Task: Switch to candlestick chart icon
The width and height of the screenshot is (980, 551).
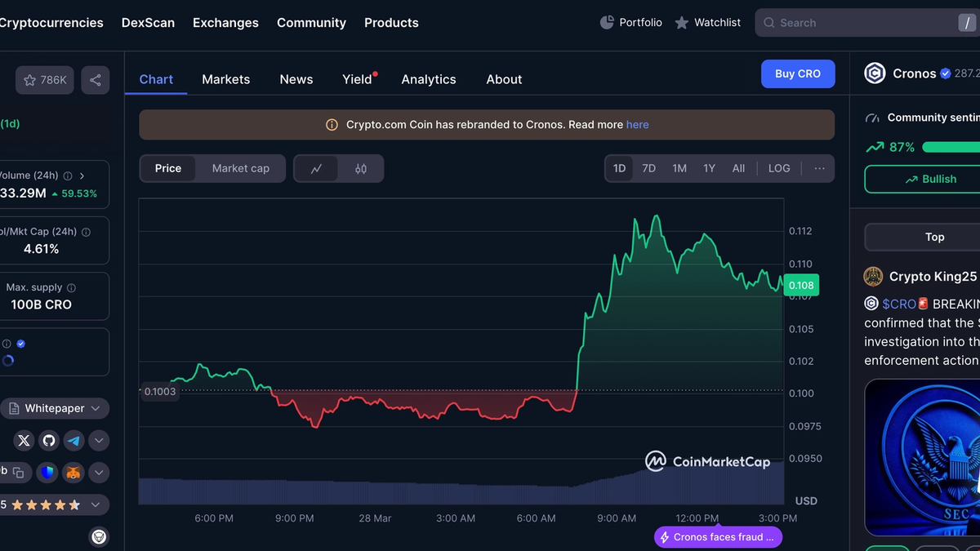Action: 361,168
